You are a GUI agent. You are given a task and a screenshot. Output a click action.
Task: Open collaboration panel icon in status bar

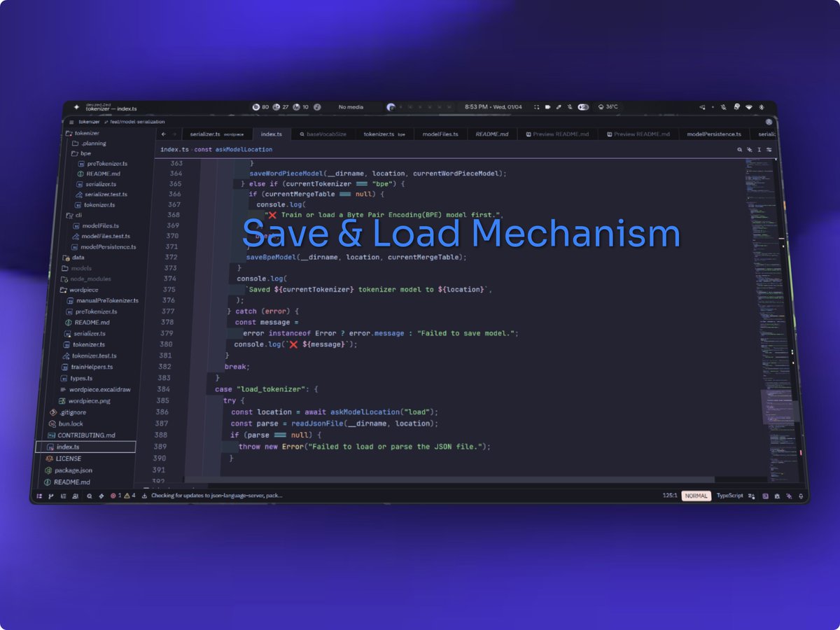[x=75, y=496]
